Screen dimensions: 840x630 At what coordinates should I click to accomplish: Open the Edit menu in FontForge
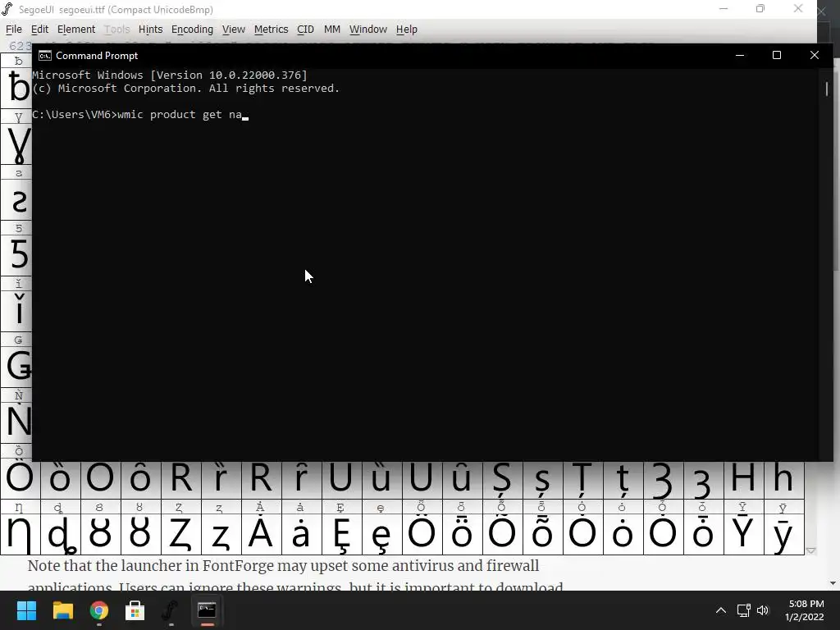39,30
